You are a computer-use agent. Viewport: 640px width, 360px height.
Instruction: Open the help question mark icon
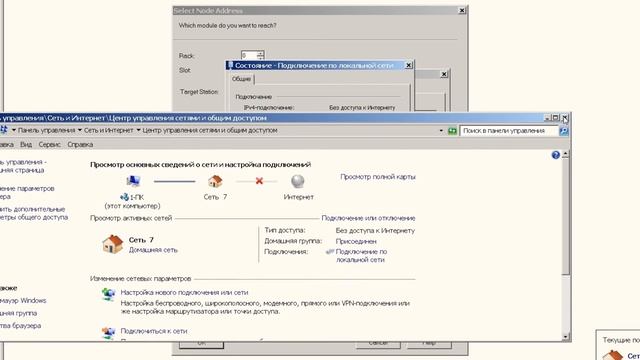click(556, 155)
